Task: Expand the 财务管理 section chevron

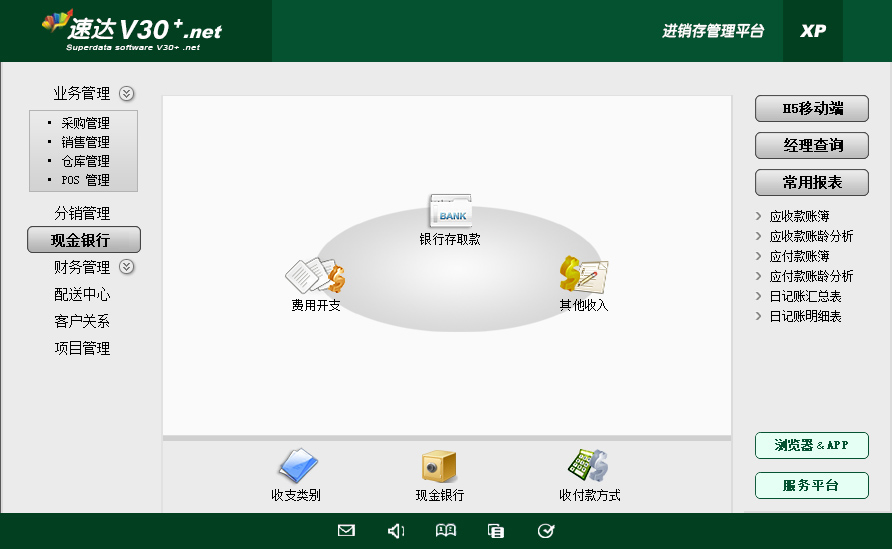Action: 127,267
